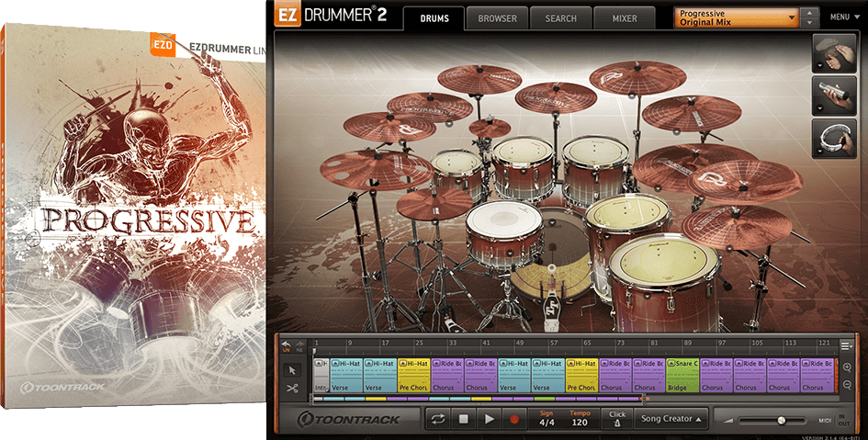
Task: Select the yellow Pre Chorus block at bar 65
Action: coord(581,376)
